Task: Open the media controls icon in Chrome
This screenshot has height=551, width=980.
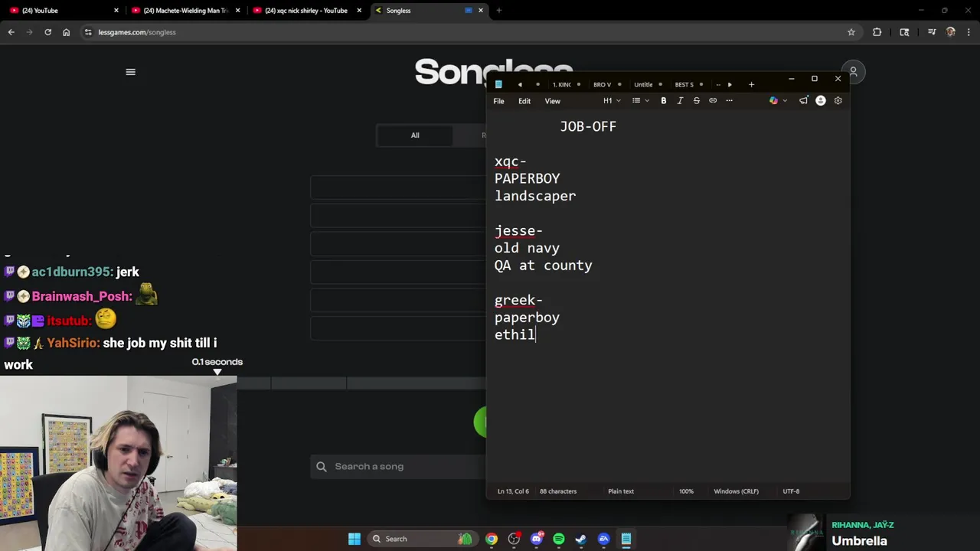Action: click(x=932, y=32)
